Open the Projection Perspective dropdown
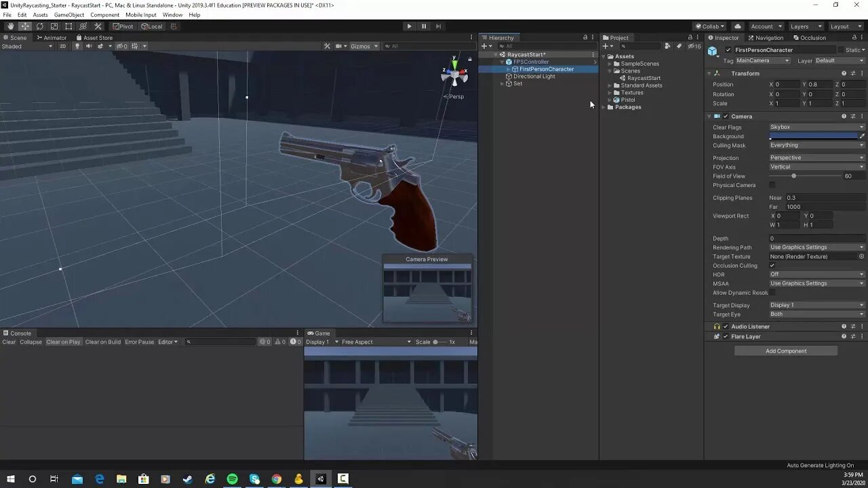The image size is (868, 488). 817,158
